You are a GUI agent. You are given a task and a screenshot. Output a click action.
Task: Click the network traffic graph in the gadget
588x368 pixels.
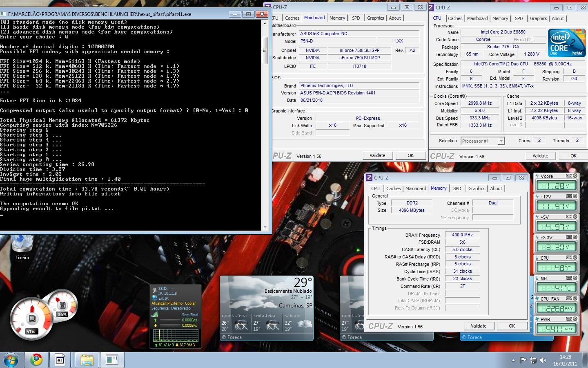point(176,335)
